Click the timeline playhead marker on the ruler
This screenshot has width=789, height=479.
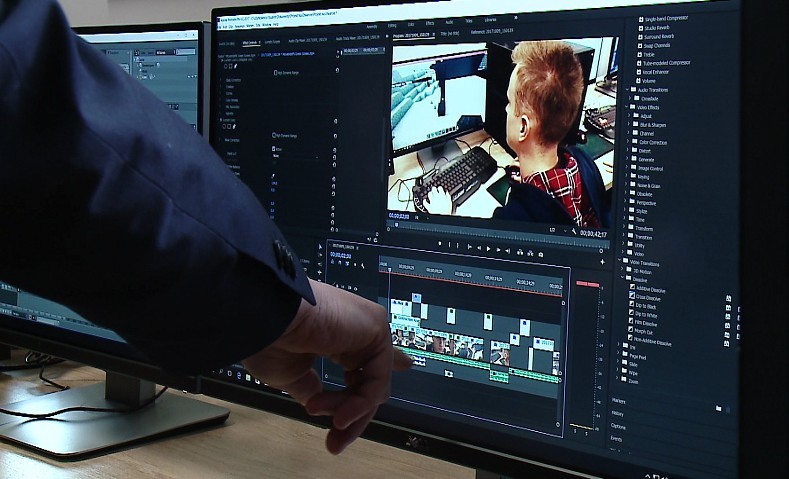(x=388, y=272)
